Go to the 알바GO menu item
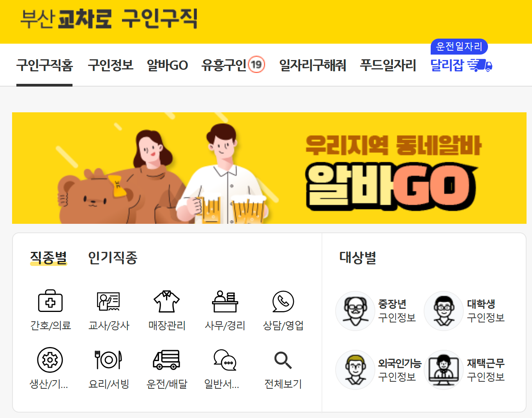 pyautogui.click(x=167, y=65)
